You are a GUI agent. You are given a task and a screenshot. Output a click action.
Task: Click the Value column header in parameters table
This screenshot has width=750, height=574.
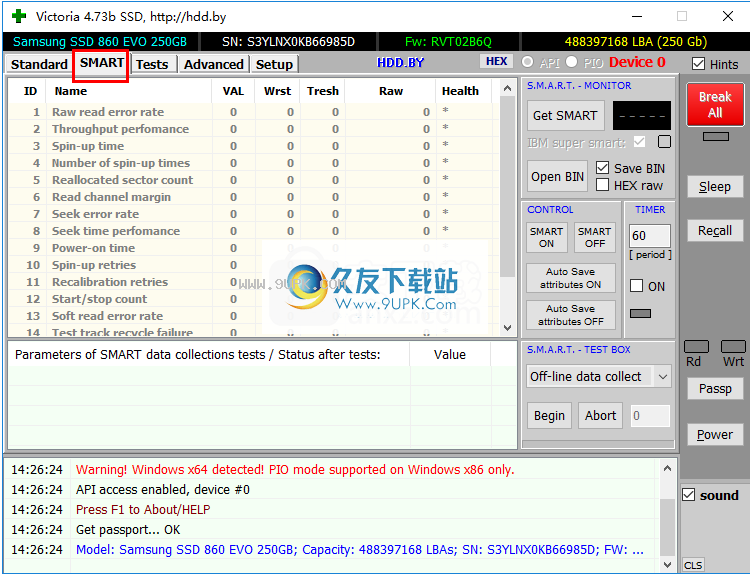(450, 354)
